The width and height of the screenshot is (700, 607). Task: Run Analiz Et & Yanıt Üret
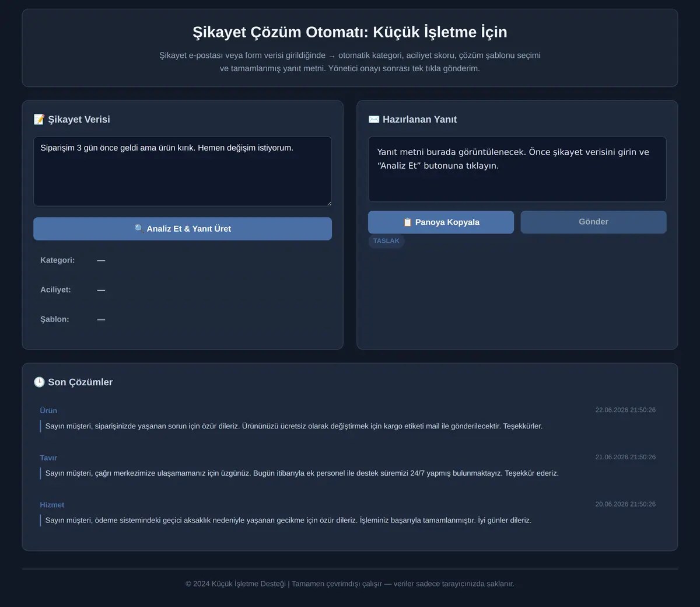coord(183,229)
